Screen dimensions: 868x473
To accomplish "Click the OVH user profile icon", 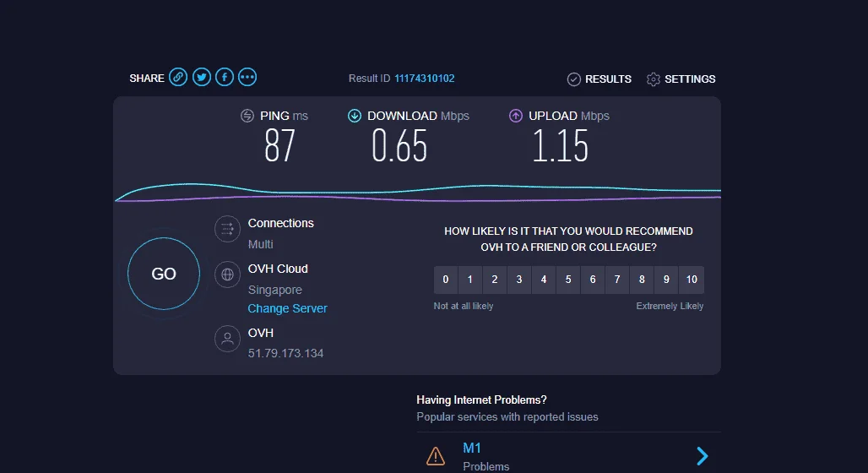I will (x=227, y=339).
